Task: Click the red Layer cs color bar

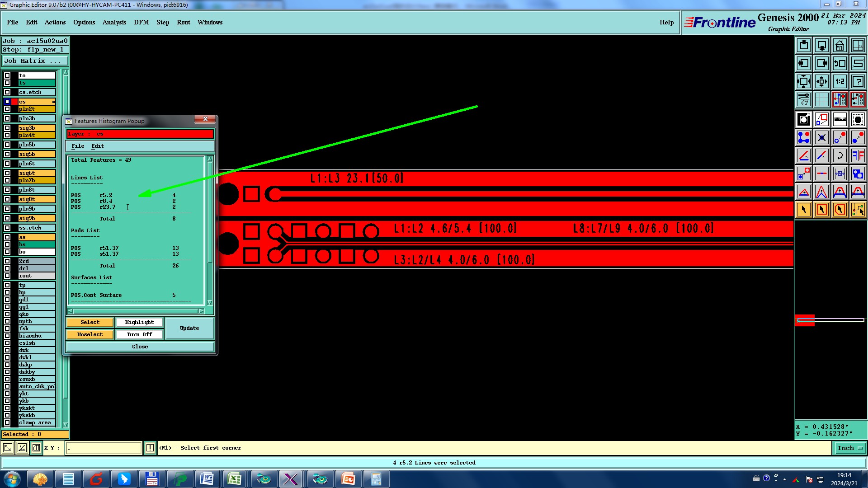Action: coord(140,134)
